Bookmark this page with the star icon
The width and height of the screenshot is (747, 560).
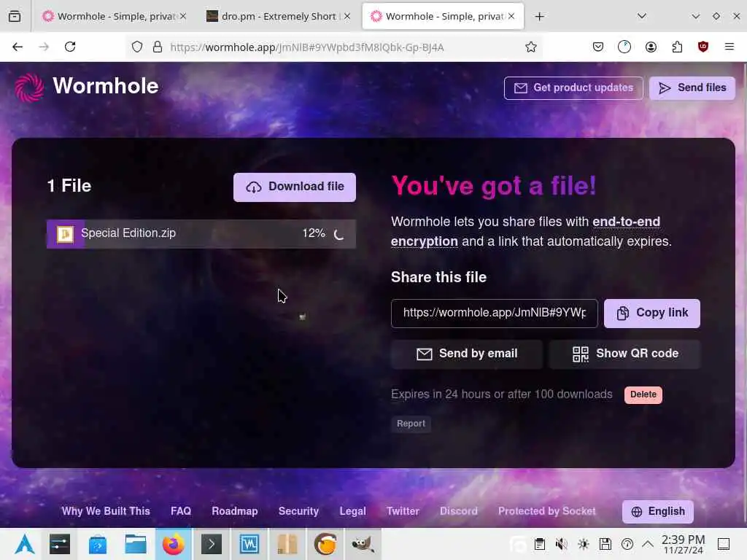531,47
